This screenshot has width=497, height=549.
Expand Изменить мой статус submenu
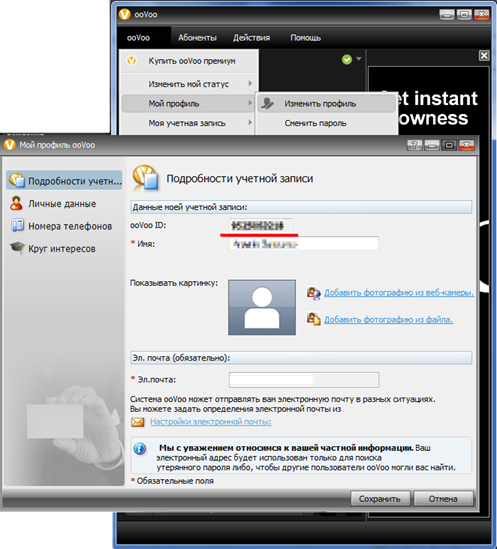tap(188, 84)
